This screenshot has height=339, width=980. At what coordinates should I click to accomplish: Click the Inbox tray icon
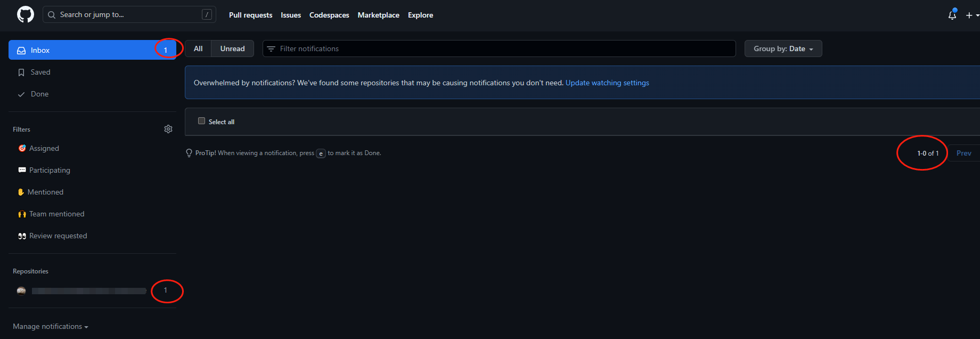point(21,50)
